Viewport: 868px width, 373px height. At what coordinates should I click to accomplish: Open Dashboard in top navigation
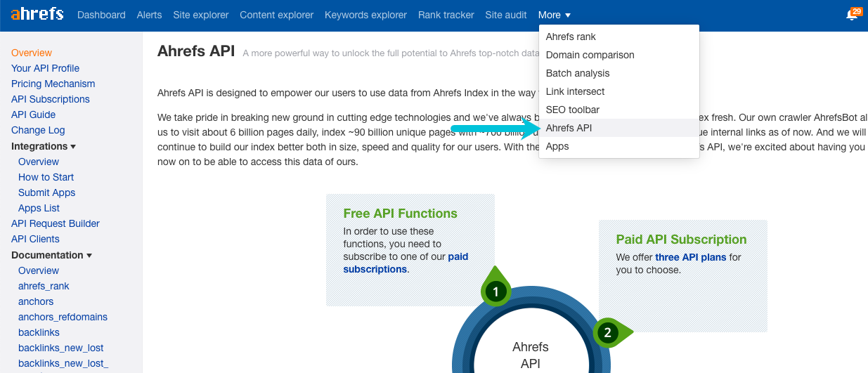101,15
